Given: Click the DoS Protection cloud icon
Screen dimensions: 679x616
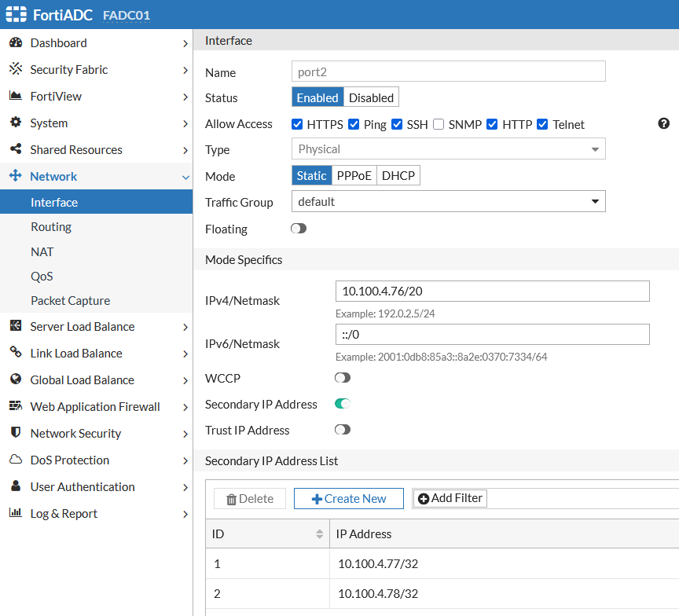Looking at the screenshot, I should click(x=15, y=460).
